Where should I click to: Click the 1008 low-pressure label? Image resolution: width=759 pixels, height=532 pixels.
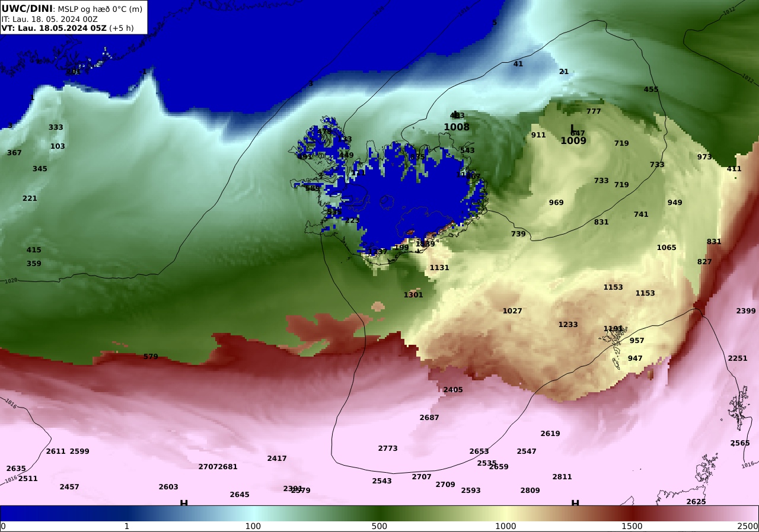tap(457, 127)
